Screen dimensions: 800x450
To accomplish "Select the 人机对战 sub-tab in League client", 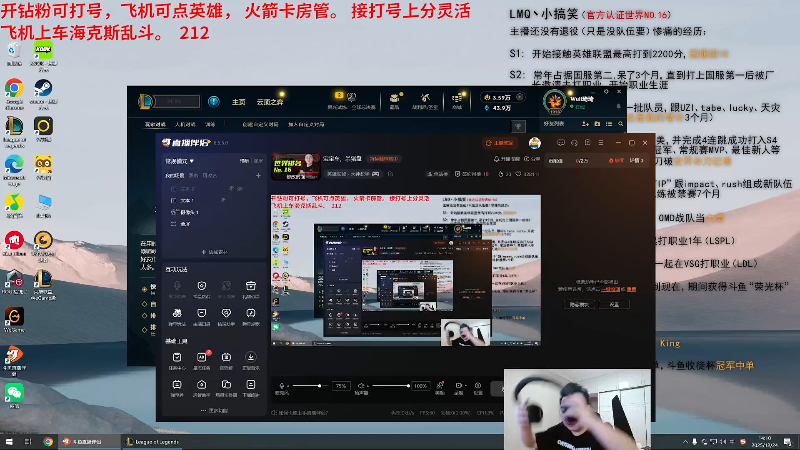I will (x=185, y=124).
